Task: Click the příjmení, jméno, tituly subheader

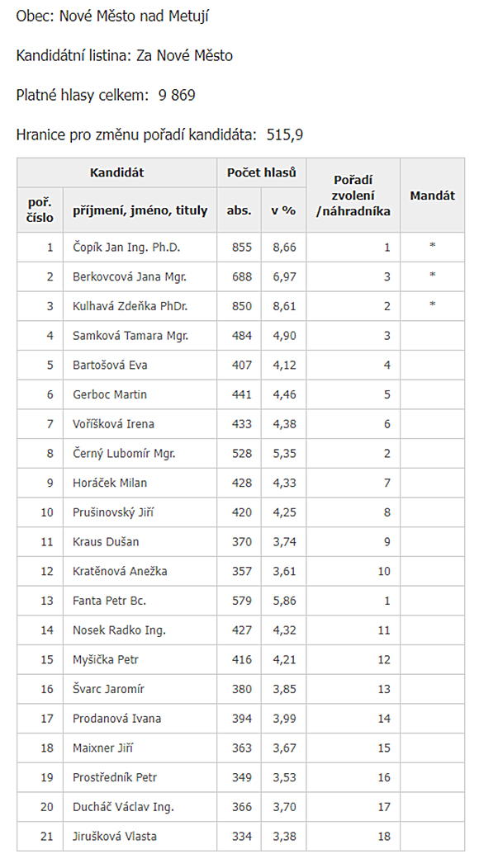Action: [x=140, y=210]
